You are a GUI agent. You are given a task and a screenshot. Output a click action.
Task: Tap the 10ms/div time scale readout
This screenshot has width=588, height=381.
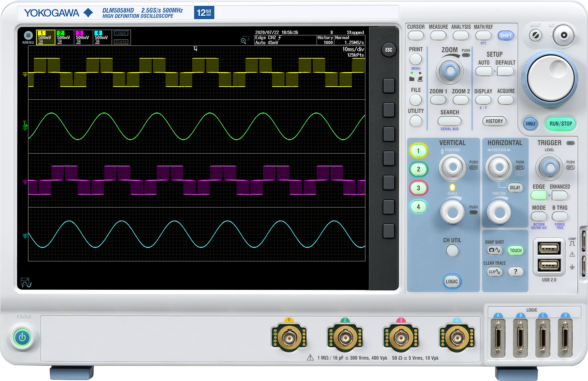pos(353,49)
